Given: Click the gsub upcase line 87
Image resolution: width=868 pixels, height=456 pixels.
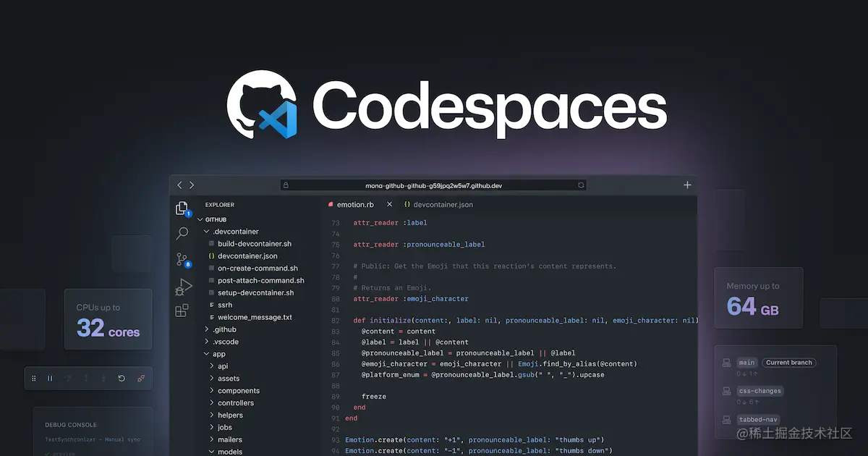Looking at the screenshot, I should (482, 375).
